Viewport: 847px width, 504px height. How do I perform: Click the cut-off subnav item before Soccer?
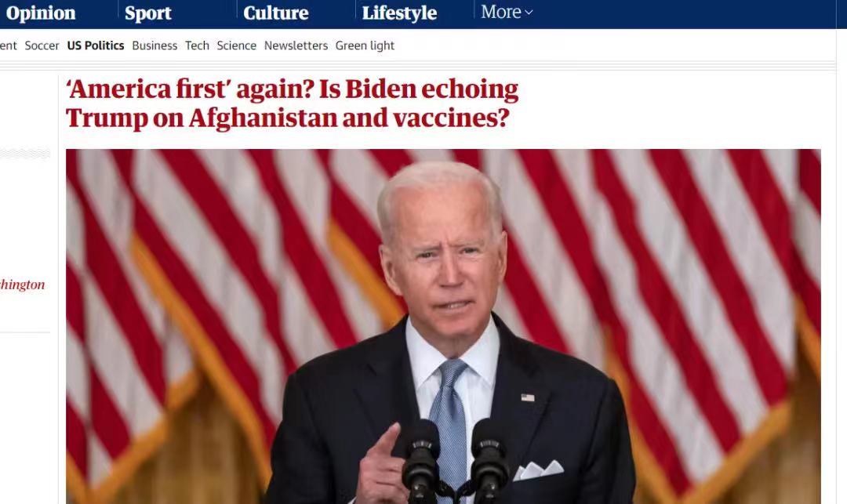[9, 46]
